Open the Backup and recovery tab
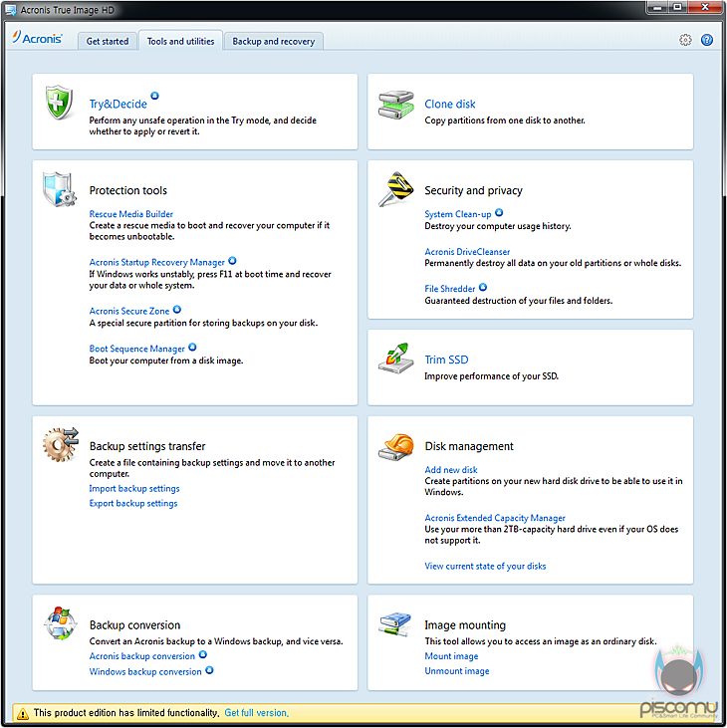The width and height of the screenshot is (727, 728). tap(274, 41)
